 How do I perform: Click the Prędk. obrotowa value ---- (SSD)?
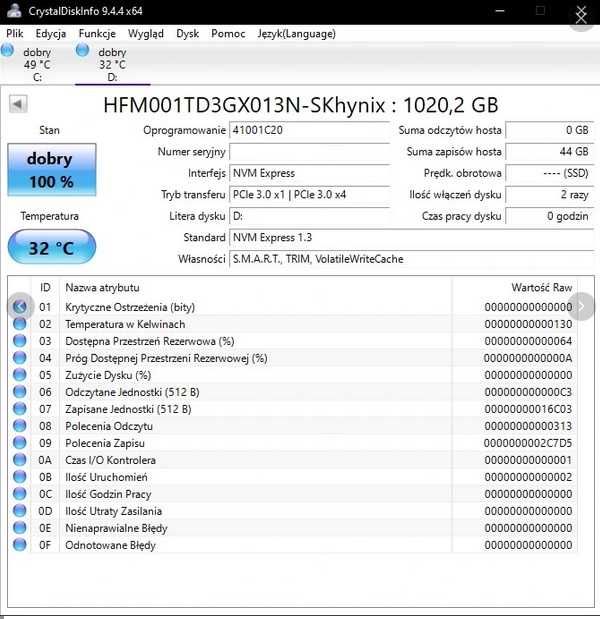[x=549, y=173]
